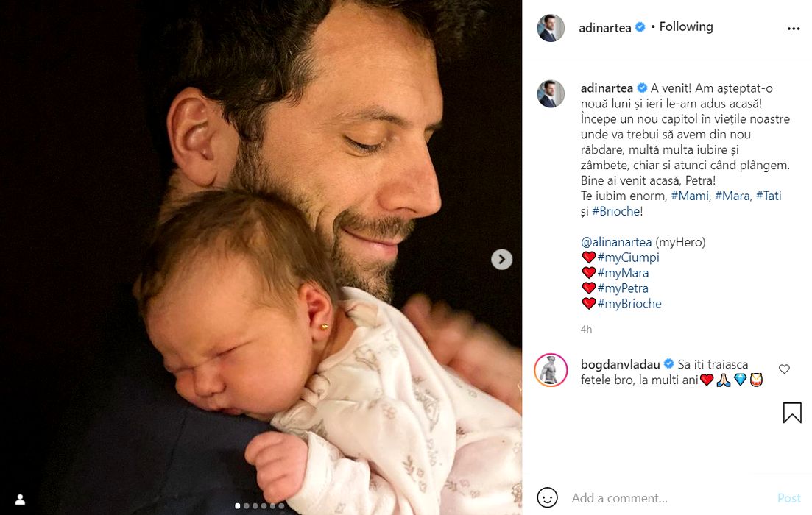Open the emoji picker smiley icon
Image resolution: width=812 pixels, height=515 pixels.
click(x=547, y=498)
